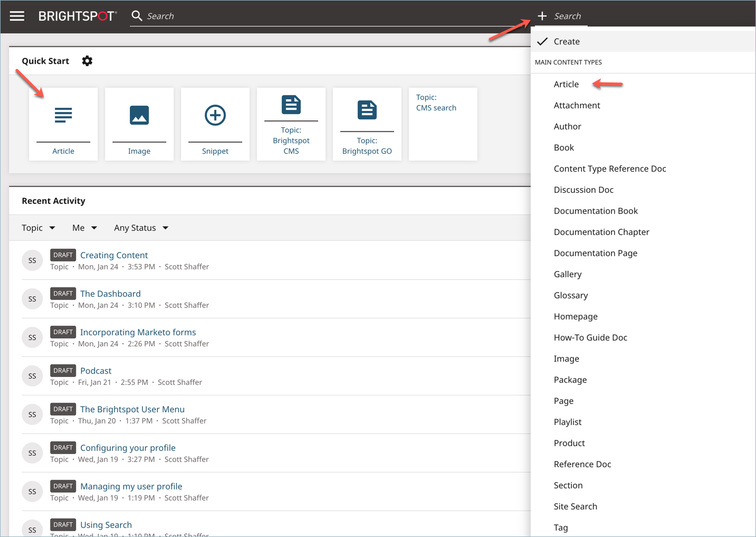Image resolution: width=756 pixels, height=537 pixels.
Task: Choose Attachment from content types
Action: (577, 105)
